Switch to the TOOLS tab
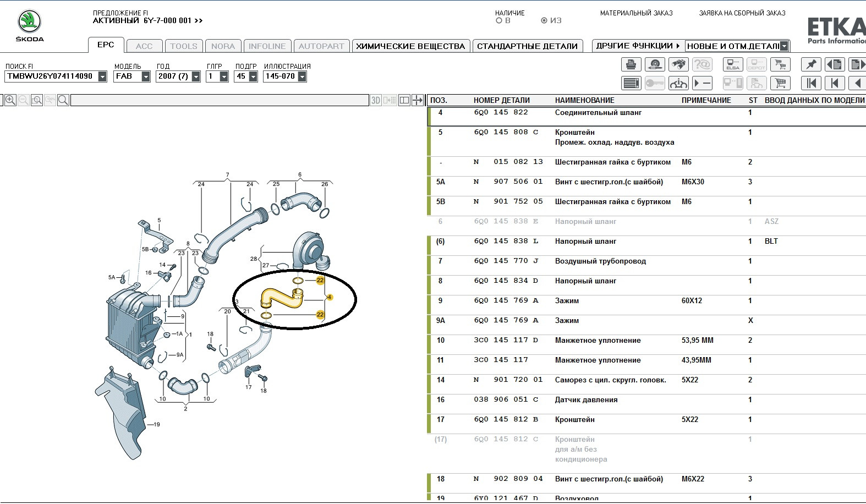Viewport: 866px width, 504px height. click(x=184, y=46)
